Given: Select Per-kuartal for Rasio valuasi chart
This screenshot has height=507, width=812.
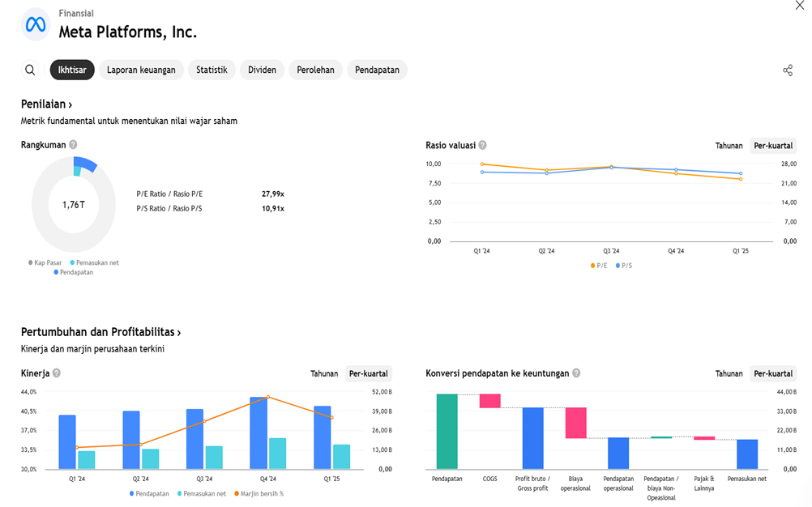Looking at the screenshot, I should tap(773, 145).
